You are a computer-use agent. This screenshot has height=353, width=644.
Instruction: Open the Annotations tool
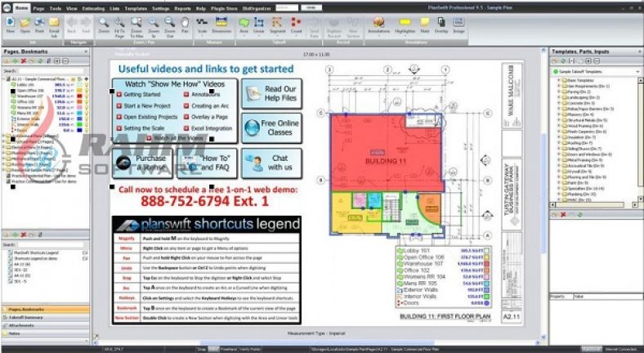click(x=378, y=23)
